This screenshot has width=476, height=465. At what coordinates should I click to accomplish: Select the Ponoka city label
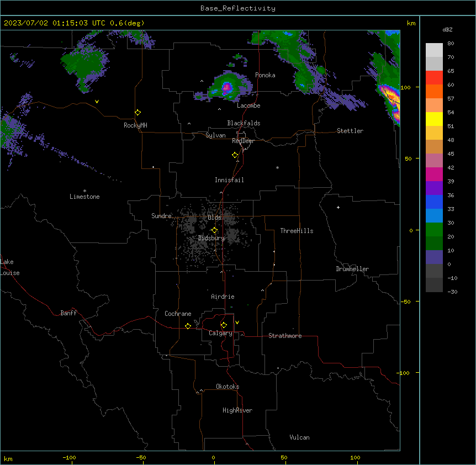click(265, 75)
